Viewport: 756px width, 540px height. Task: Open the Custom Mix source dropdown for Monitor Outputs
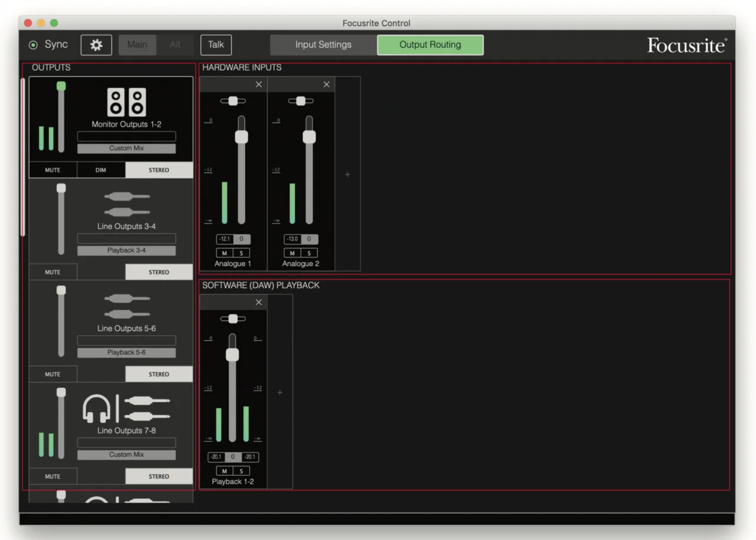pyautogui.click(x=126, y=148)
